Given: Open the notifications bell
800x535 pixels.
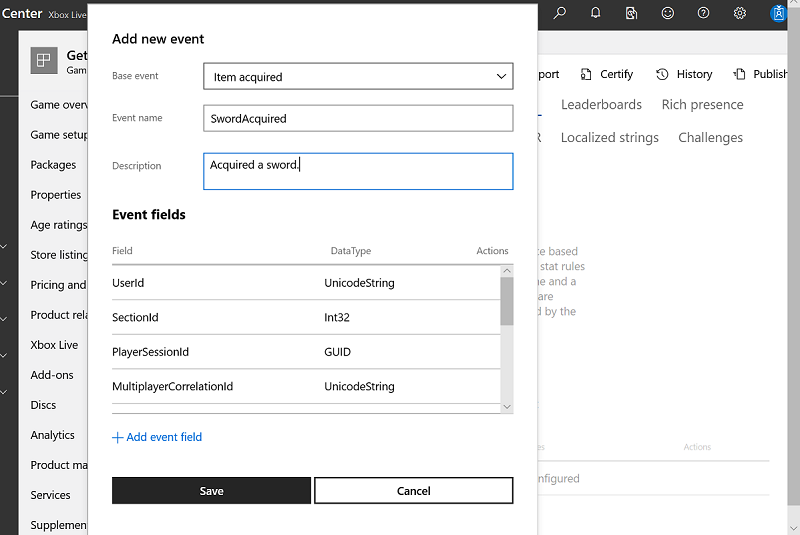Looking at the screenshot, I should [595, 13].
